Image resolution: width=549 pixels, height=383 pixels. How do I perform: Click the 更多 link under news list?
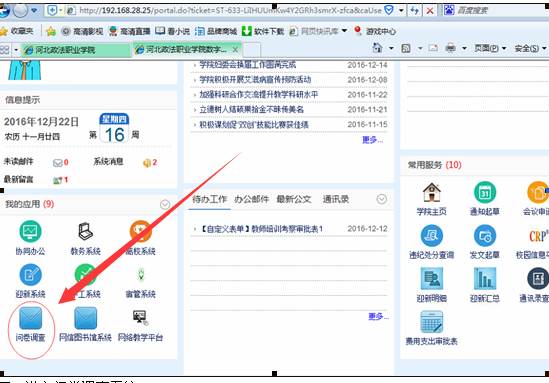pos(373,140)
